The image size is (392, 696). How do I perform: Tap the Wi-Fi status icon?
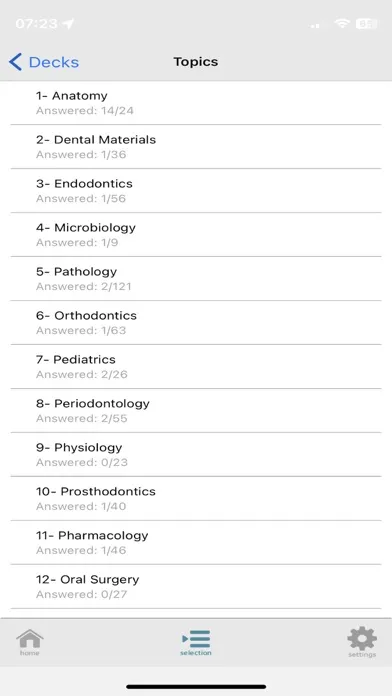pos(342,24)
